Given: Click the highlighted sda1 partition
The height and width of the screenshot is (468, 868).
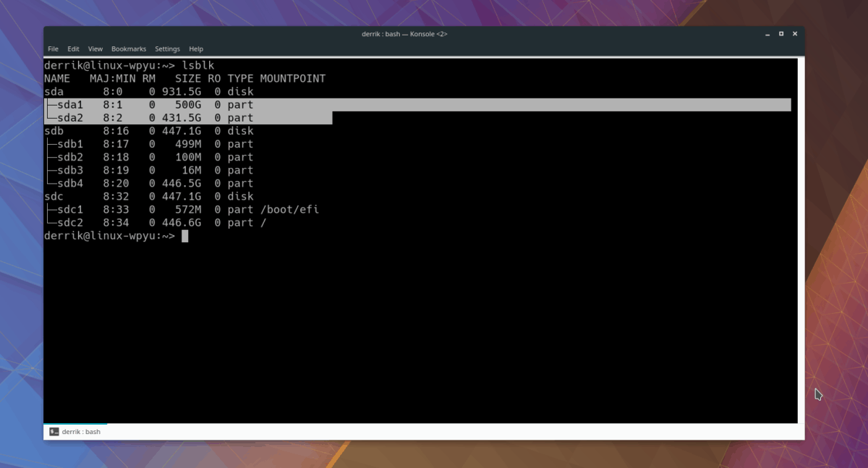Looking at the screenshot, I should [70, 104].
